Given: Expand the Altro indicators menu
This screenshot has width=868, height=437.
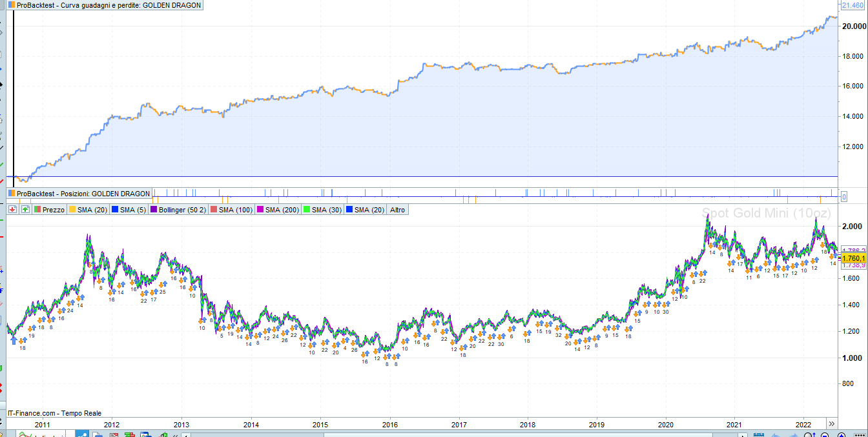Looking at the screenshot, I should pos(398,210).
